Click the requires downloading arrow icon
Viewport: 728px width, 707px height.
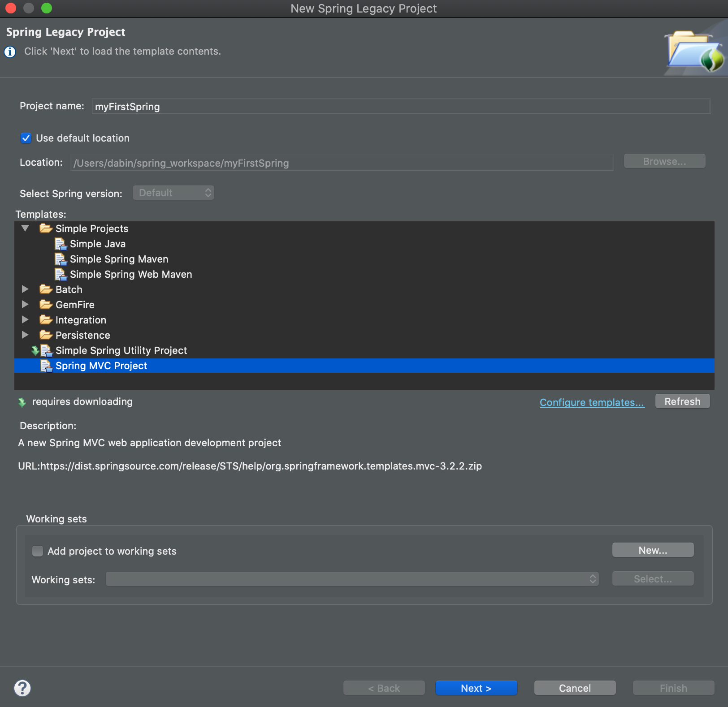tap(22, 402)
